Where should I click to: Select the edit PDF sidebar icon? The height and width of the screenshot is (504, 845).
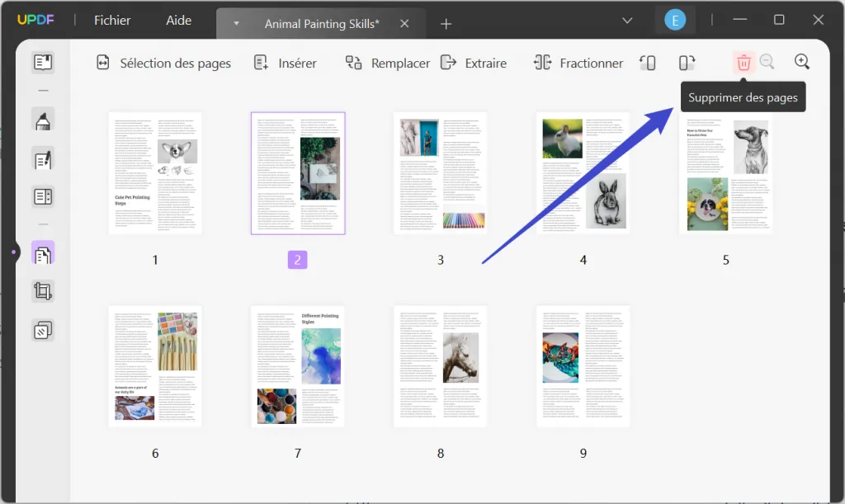(41, 159)
